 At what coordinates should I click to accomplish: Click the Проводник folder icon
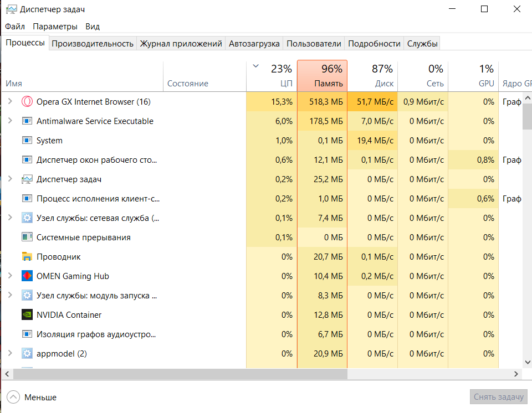[27, 257]
